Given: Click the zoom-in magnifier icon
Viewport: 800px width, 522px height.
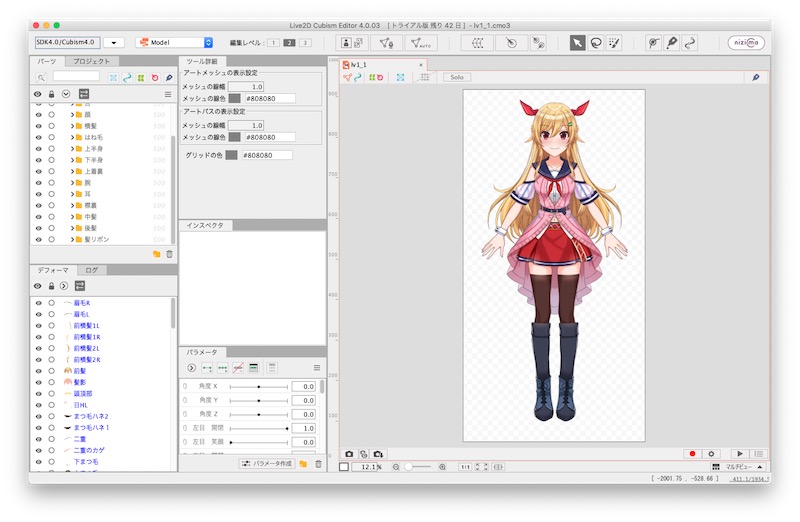Looking at the screenshot, I should (442, 467).
